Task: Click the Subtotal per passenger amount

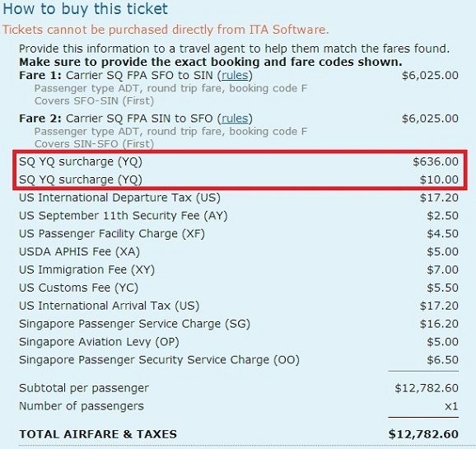Action: pos(427,388)
